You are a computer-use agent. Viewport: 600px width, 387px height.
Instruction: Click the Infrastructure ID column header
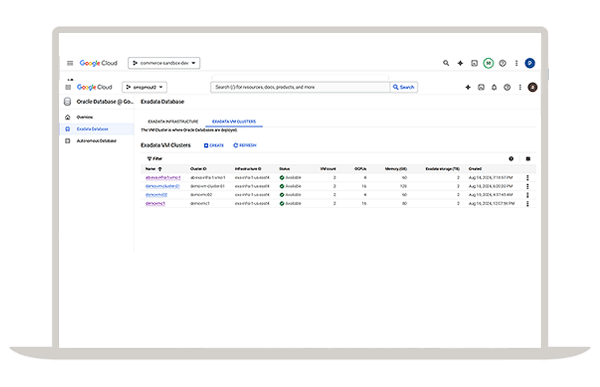248,169
